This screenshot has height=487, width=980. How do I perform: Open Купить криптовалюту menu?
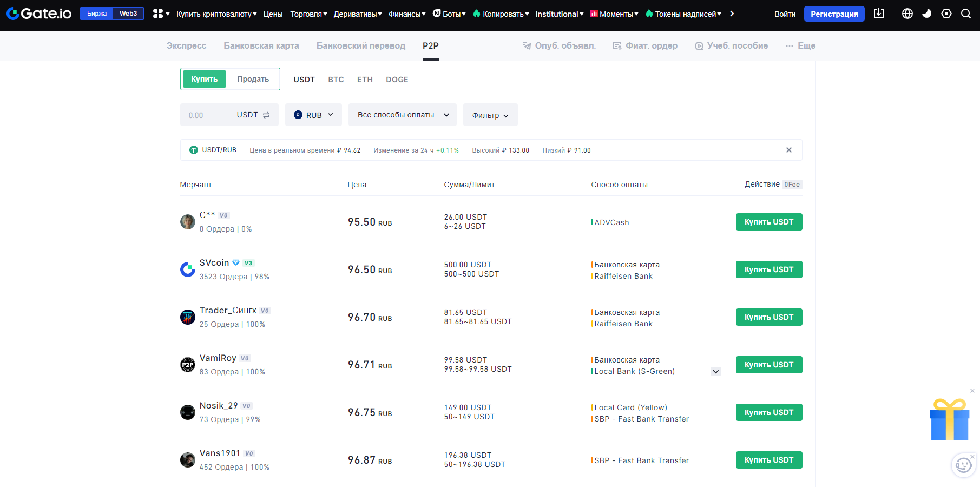click(216, 14)
